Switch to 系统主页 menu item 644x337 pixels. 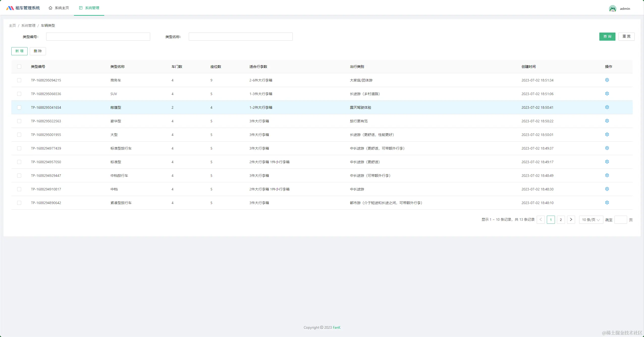[x=59, y=8]
